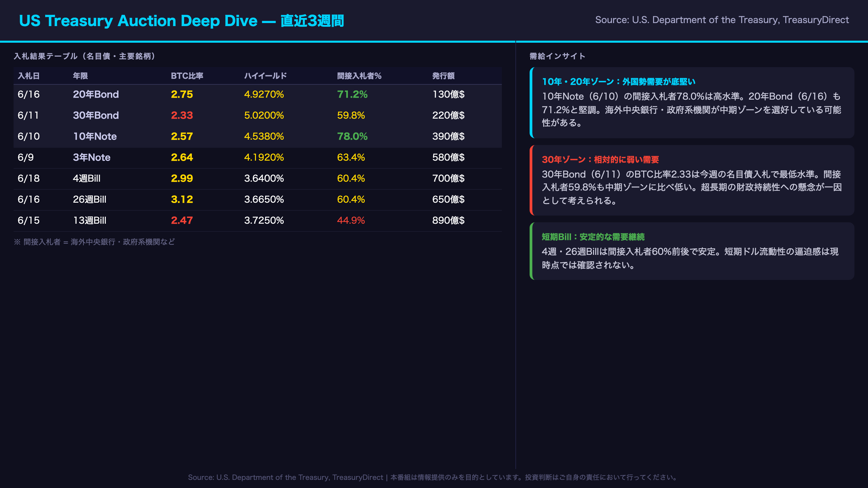Viewport: 868px width, 488px height.
Task: Click the indirect bidder '59.8%' value
Action: pyautogui.click(x=351, y=115)
